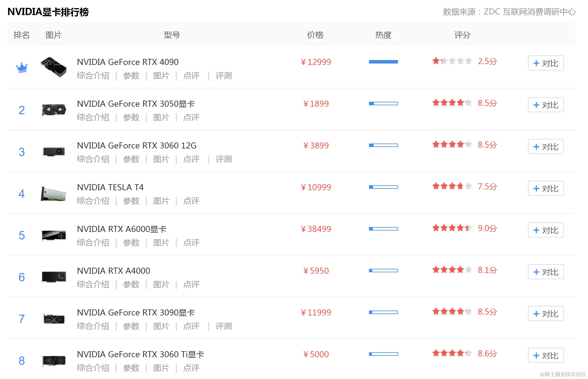This screenshot has height=379, width=588.
Task: Open the RTX 3090 card thumbnail
Action: [54, 319]
